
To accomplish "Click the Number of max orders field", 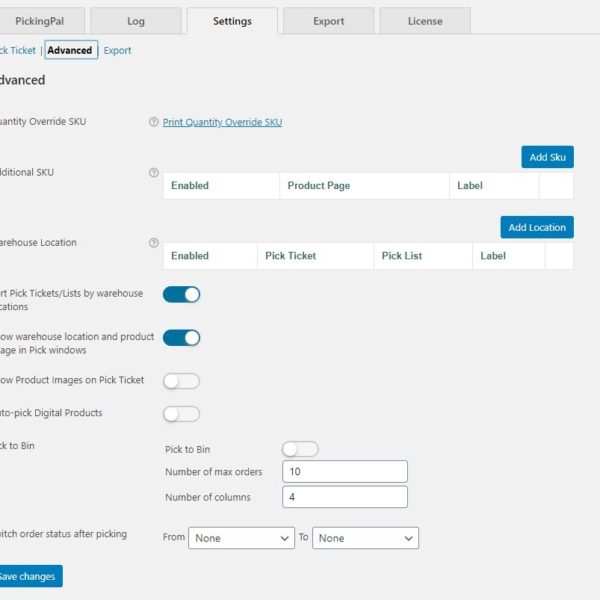I will click(345, 472).
